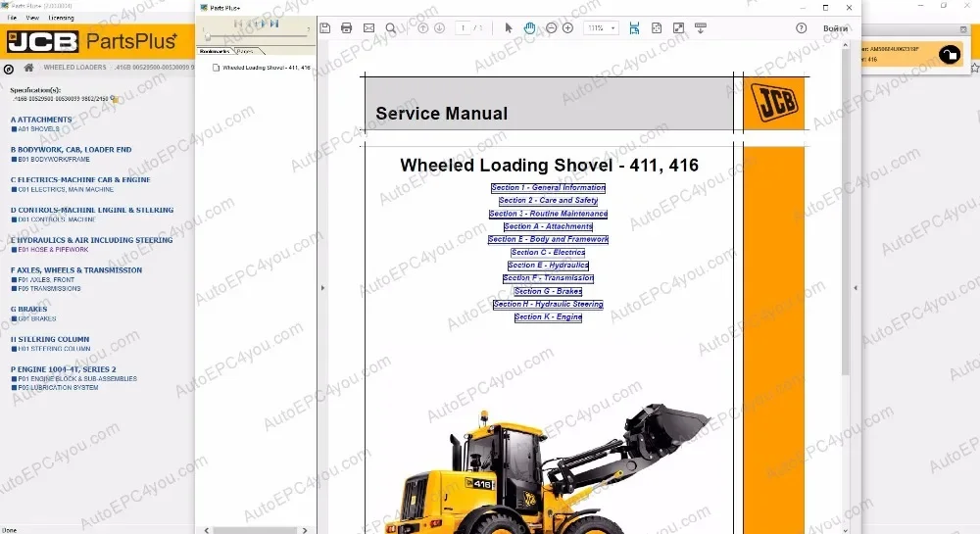
Task: Open A01 SHOVELS section
Action: coord(35,129)
